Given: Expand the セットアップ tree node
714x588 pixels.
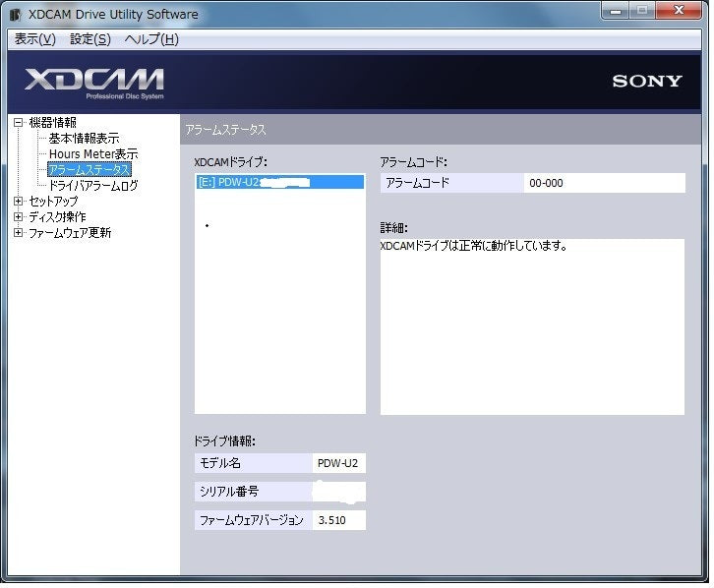Looking at the screenshot, I should [x=19, y=201].
